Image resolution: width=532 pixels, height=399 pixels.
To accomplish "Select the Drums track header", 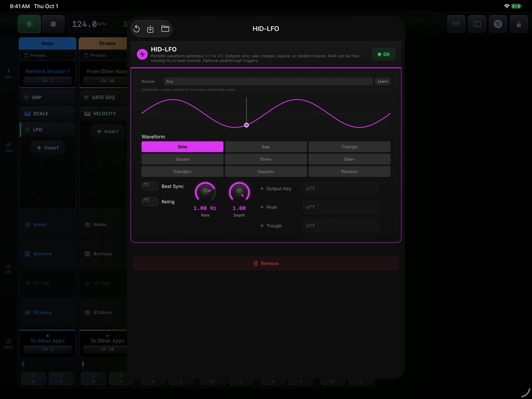I will (103, 43).
